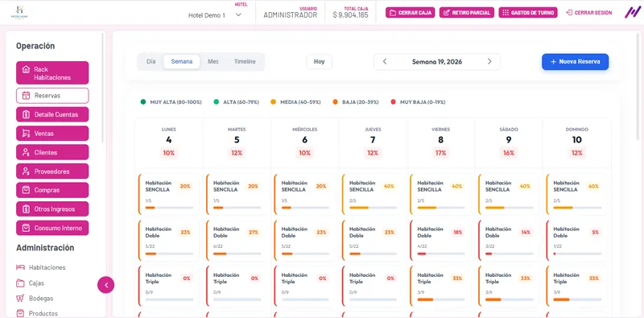Screen dimensions: 644x318
Task: Go to next week with right chevron
Action: (x=489, y=62)
